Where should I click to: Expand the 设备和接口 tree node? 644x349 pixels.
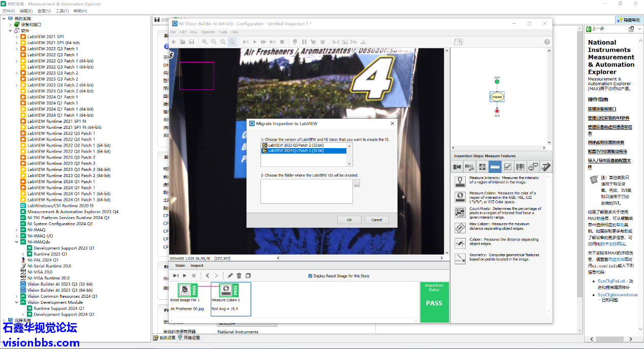10,24
